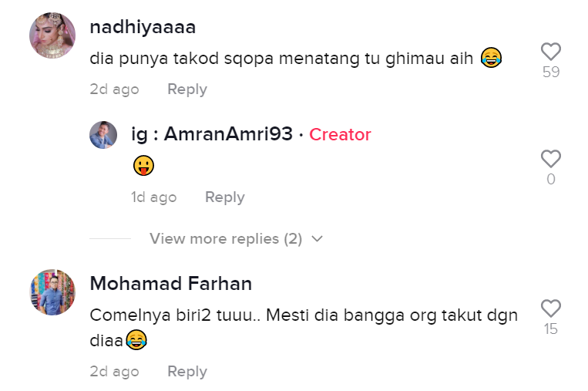The image size is (588, 391).
Task: Click nadhiyaaaa's comment text
Action: coord(281,58)
